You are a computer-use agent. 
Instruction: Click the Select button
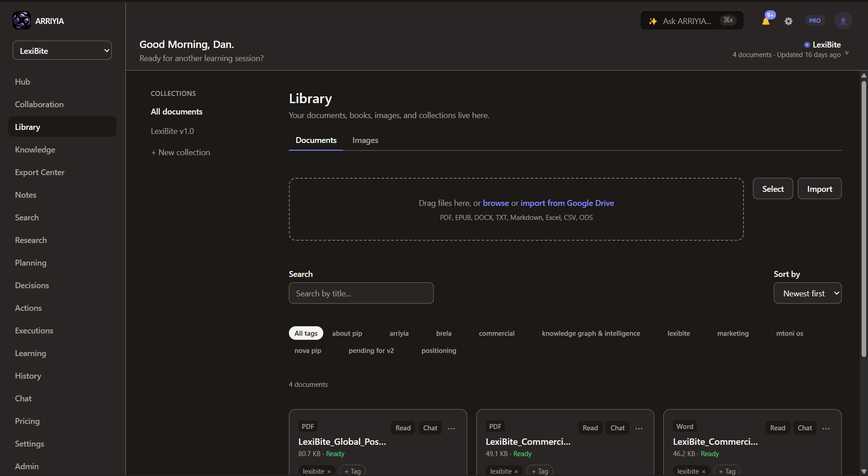[773, 189]
